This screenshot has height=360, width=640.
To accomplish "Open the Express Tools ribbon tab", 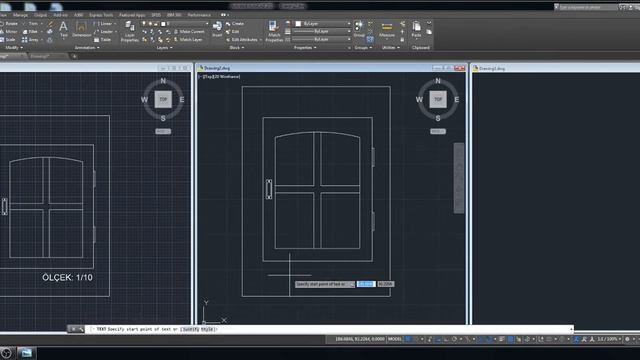I will point(101,15).
